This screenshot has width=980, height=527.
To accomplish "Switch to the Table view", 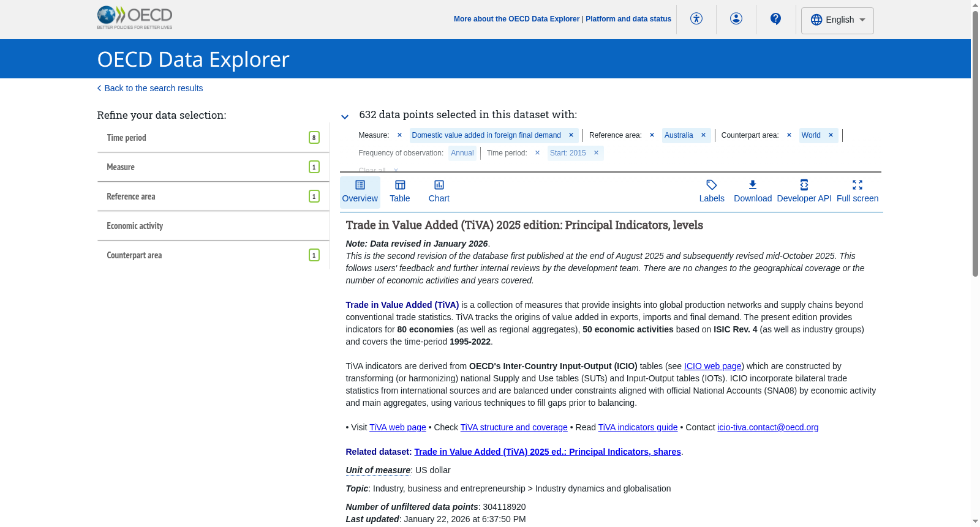I will point(400,192).
